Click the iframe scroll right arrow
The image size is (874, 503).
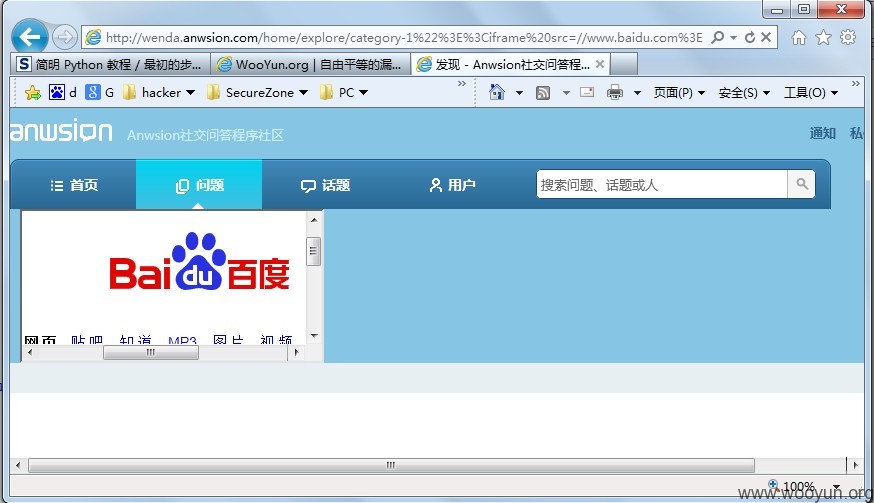297,352
